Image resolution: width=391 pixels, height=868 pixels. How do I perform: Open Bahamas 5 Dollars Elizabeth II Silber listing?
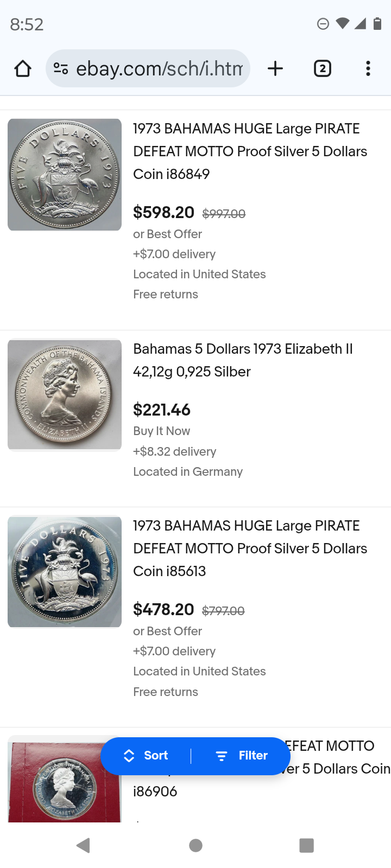(x=243, y=360)
